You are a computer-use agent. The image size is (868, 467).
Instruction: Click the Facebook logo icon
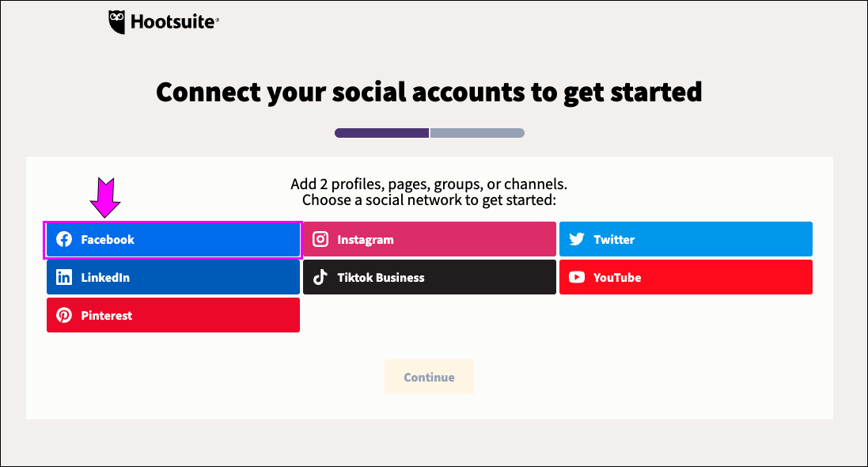[x=64, y=240]
